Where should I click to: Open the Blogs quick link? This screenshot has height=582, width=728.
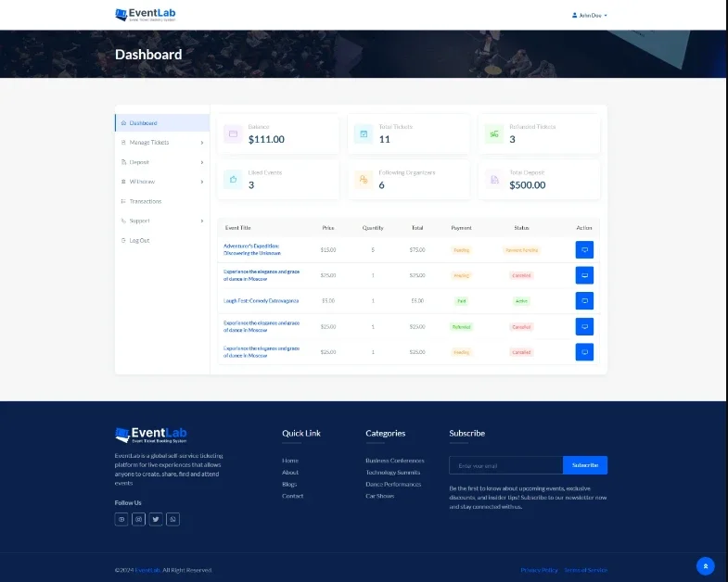[x=289, y=484]
